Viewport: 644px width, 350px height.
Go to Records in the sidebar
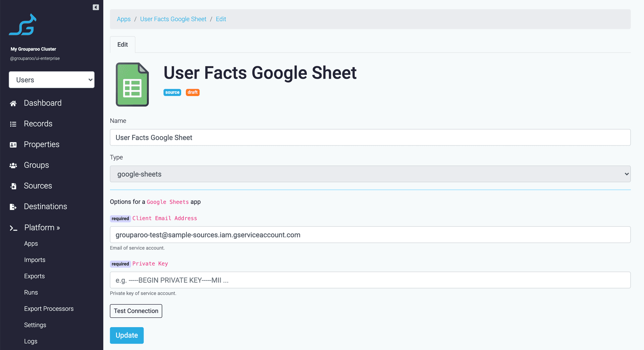click(38, 124)
